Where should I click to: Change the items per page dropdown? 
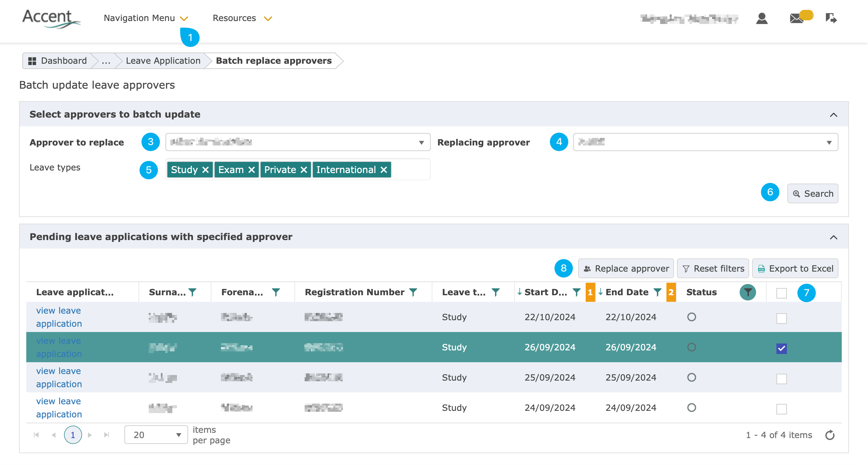coord(156,435)
